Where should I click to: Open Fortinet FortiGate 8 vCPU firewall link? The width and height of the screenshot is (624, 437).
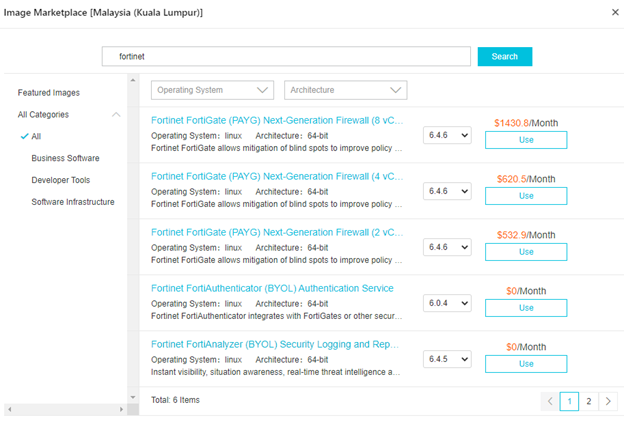tap(277, 120)
